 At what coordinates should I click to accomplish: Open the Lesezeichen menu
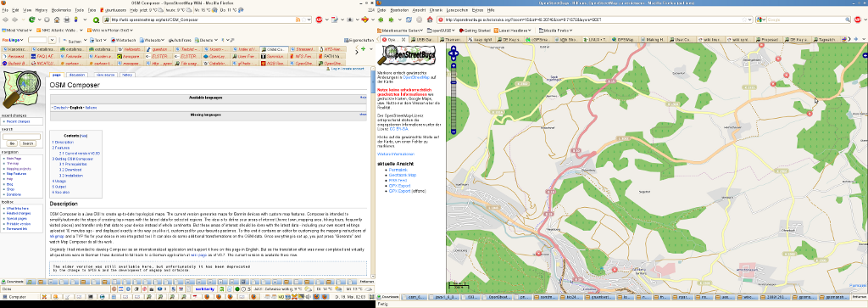pos(457,10)
